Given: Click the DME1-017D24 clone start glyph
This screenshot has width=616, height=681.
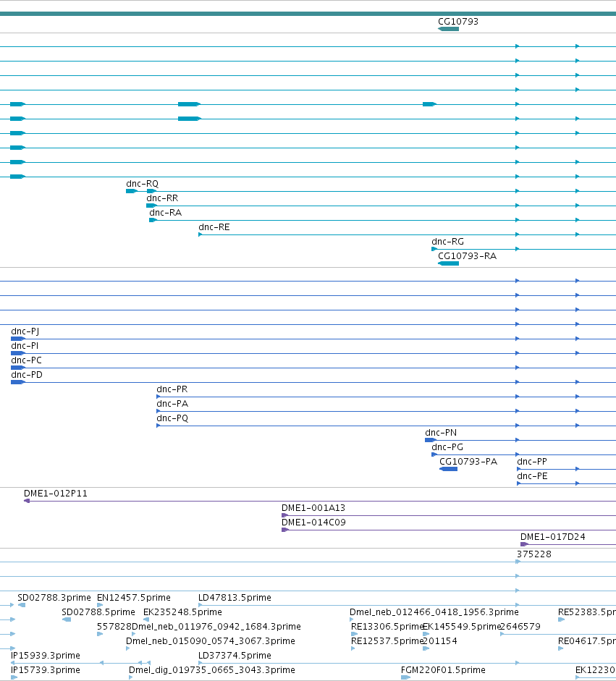Looking at the screenshot, I should click(524, 544).
